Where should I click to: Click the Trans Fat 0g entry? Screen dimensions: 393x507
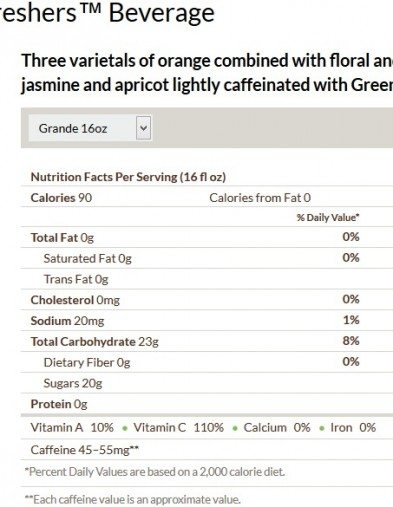[76, 279]
